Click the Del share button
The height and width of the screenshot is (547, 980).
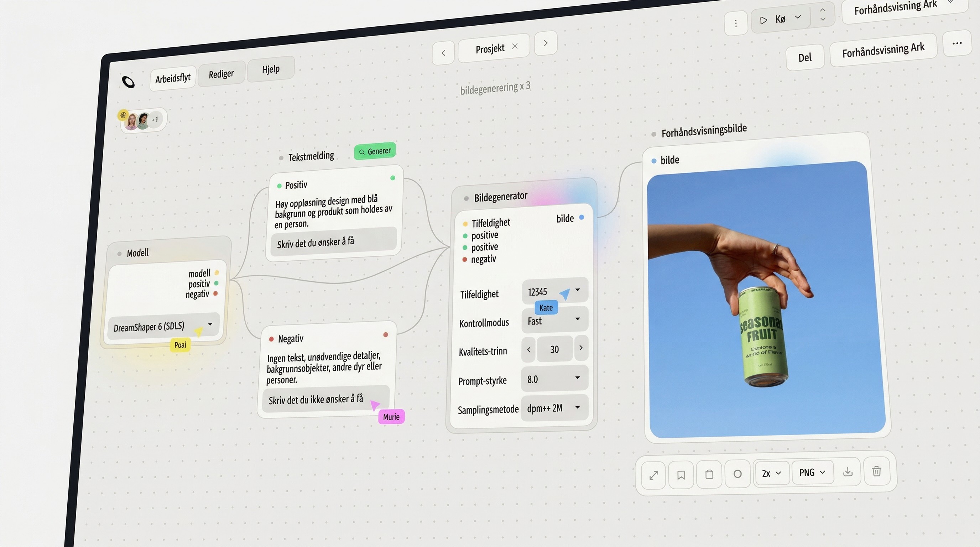(x=805, y=57)
